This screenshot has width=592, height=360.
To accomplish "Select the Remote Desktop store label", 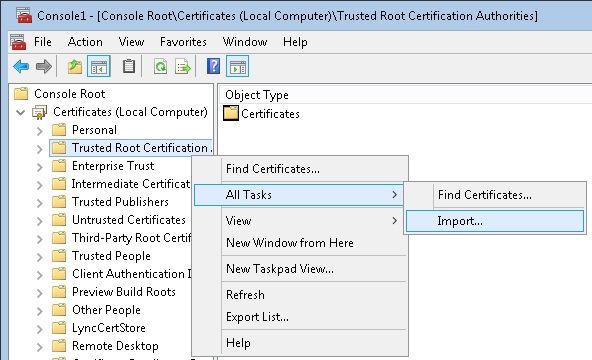I will point(115,346).
